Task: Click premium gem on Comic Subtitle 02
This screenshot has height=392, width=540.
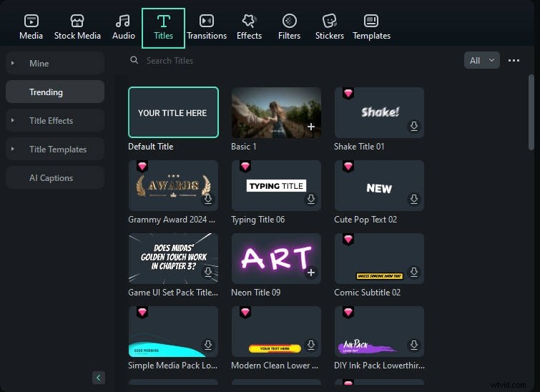Action: click(348, 240)
